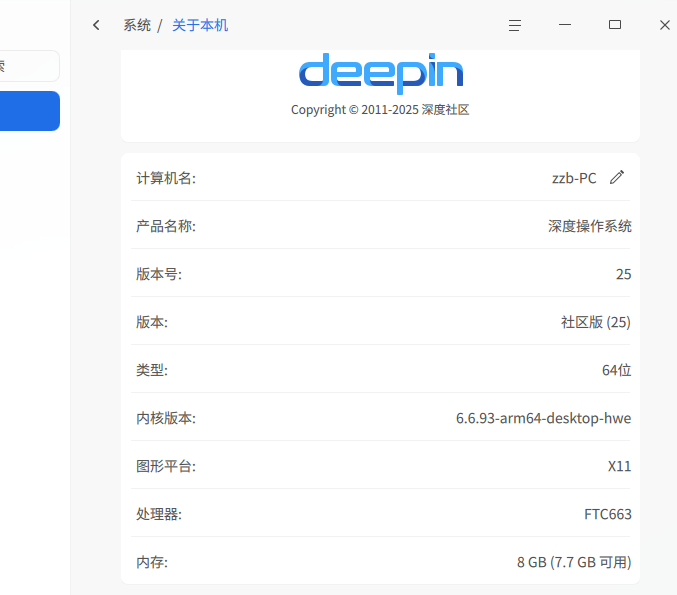This screenshot has height=595, width=677.
Task: Edit computer name with pencil icon
Action: 617,177
